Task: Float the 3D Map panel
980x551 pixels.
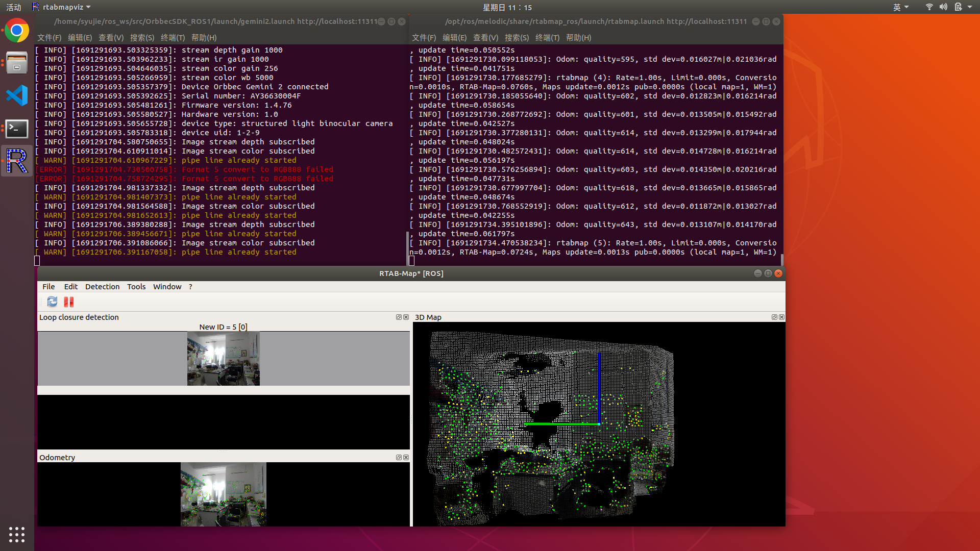Action: point(774,317)
